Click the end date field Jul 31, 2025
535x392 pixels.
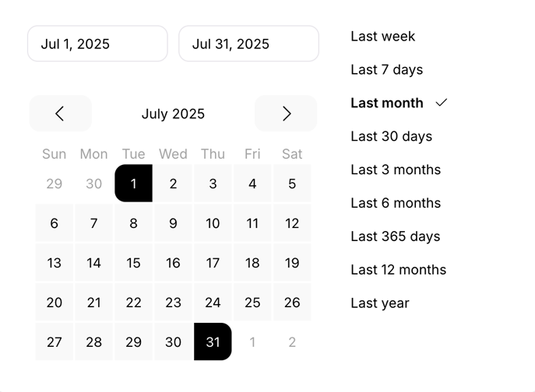[248, 44]
